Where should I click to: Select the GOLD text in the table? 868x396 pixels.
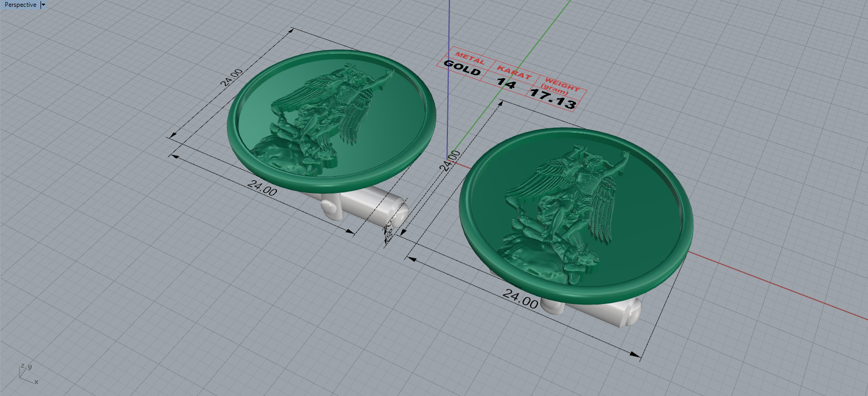(463, 68)
